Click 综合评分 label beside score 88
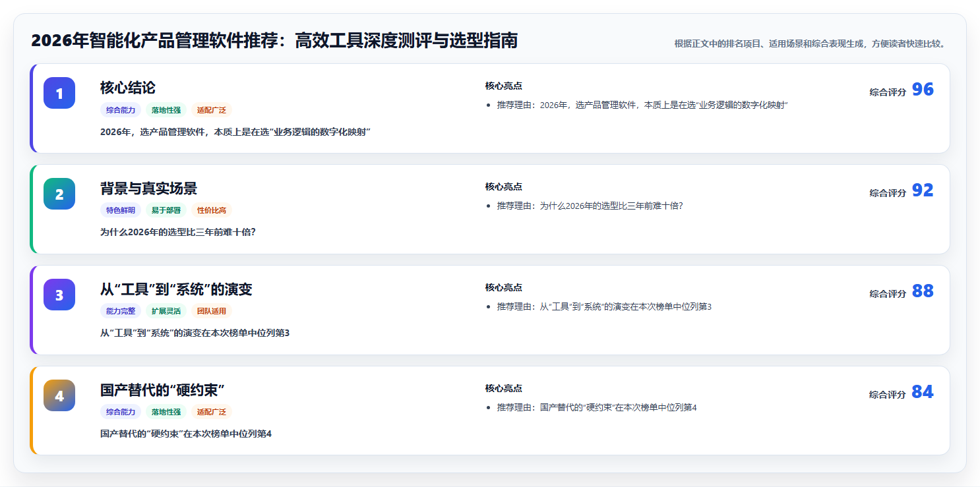980x487 pixels. [x=888, y=294]
